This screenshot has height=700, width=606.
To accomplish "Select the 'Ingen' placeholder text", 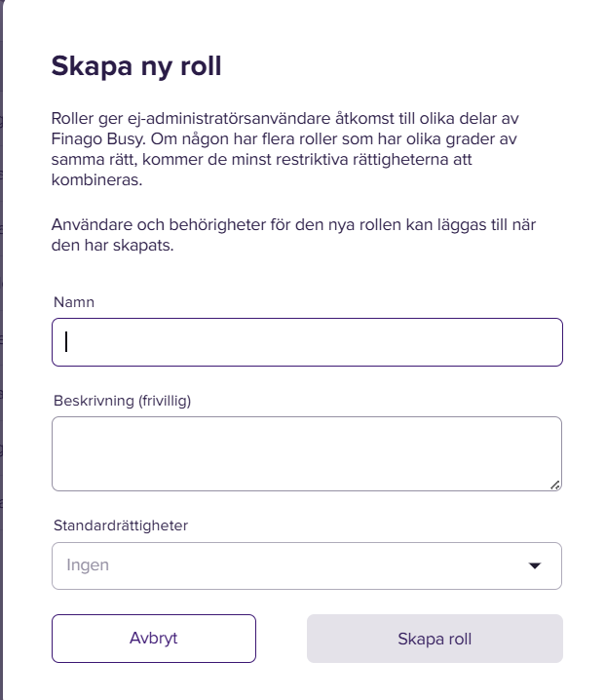I will click(x=88, y=565).
